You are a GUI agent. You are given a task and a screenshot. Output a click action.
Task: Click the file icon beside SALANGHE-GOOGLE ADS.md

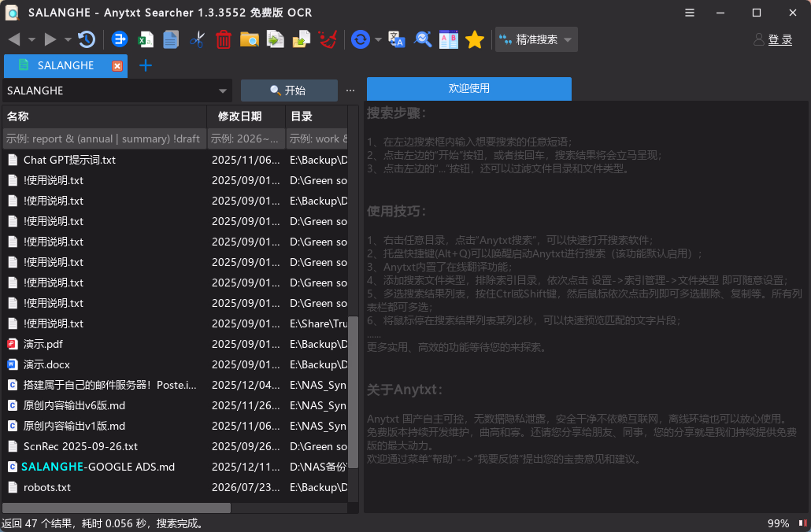13,467
